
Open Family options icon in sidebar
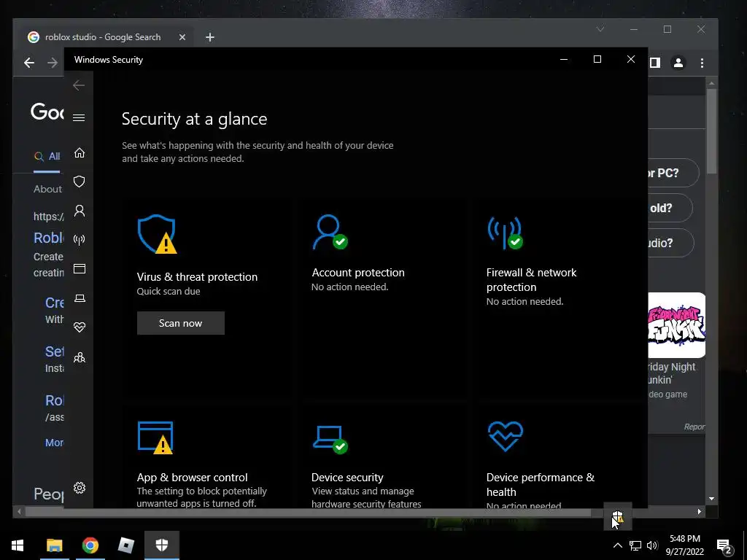(x=80, y=357)
